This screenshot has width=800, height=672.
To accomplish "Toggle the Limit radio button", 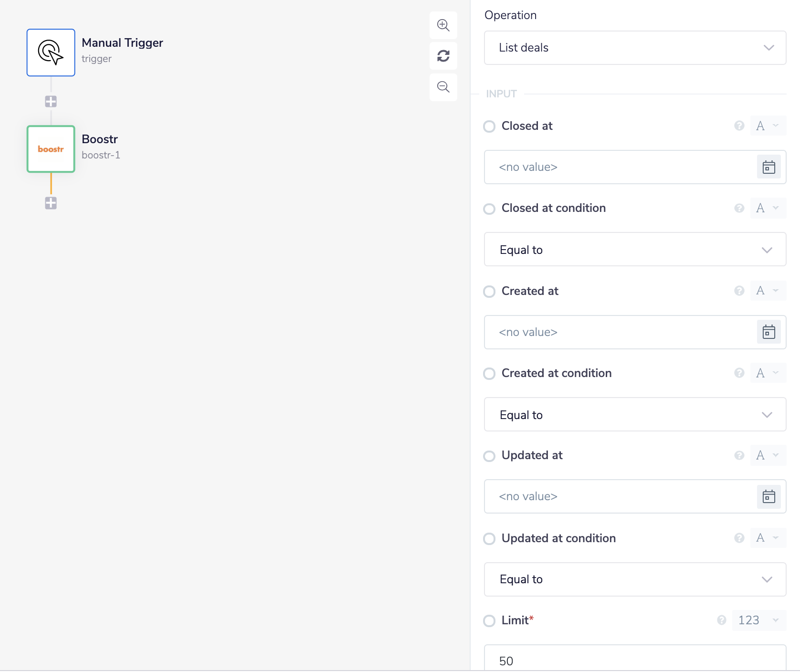I will [x=489, y=621].
